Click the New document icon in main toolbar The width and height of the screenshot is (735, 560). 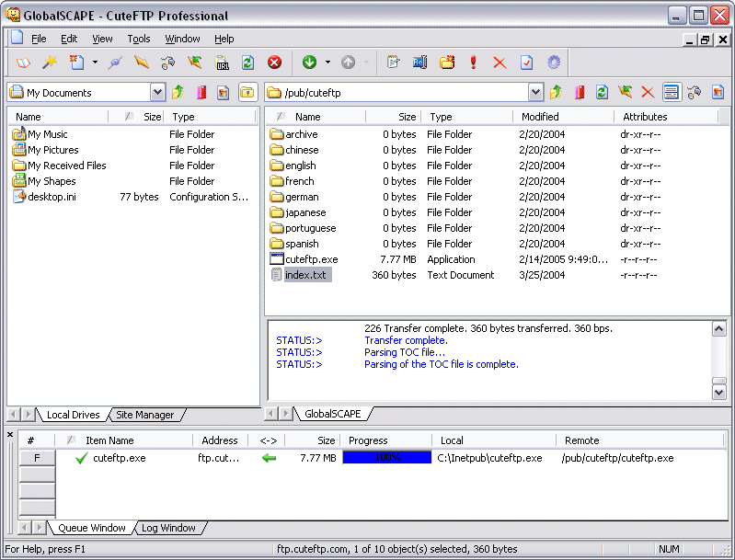coord(76,63)
